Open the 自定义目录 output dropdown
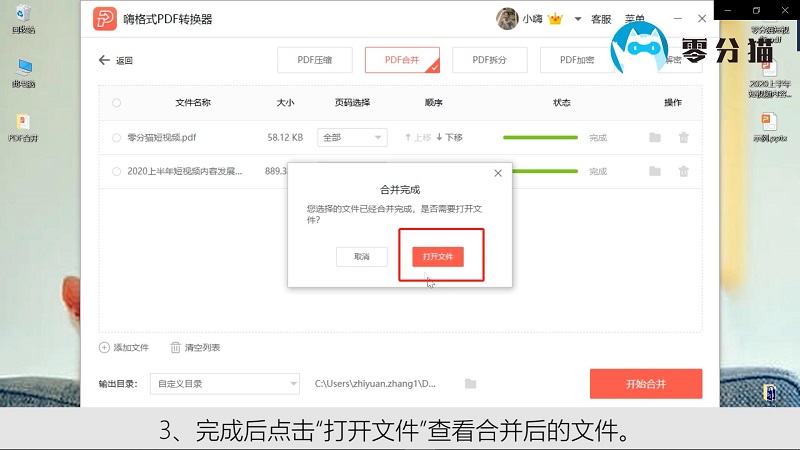Image resolution: width=800 pixels, height=450 pixels. [x=224, y=384]
